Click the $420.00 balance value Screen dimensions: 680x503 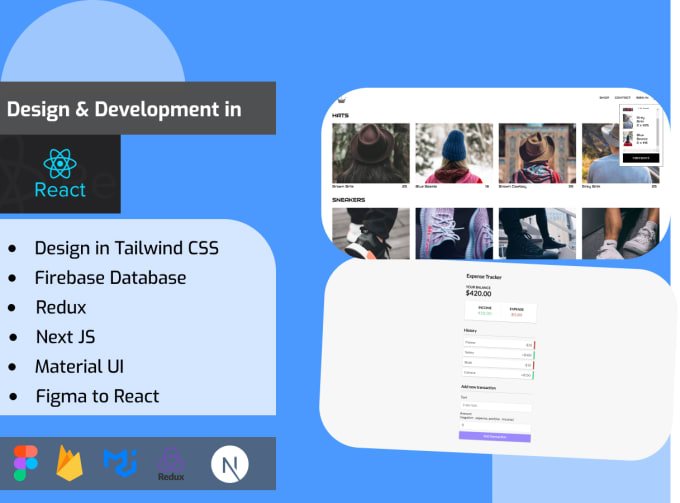[478, 294]
